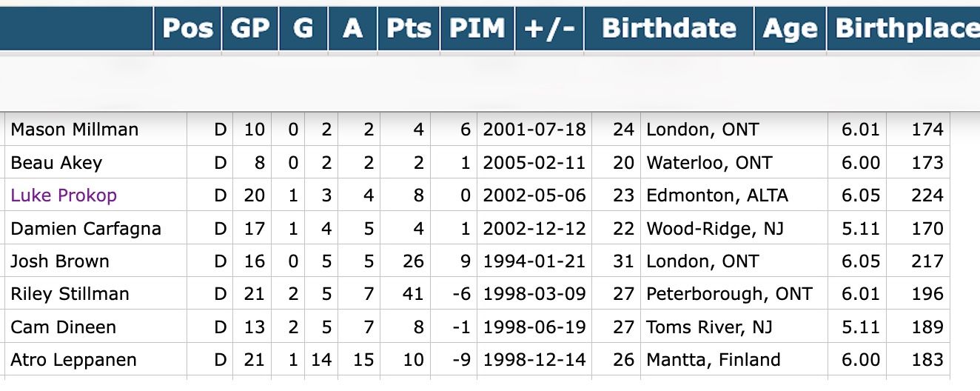Sort by the +/- column header

point(549,28)
